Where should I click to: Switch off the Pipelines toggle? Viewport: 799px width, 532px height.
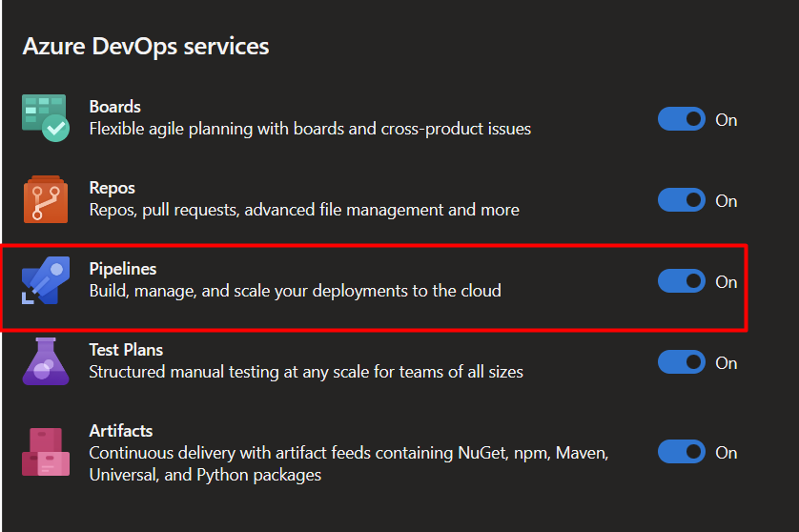pyautogui.click(x=682, y=281)
